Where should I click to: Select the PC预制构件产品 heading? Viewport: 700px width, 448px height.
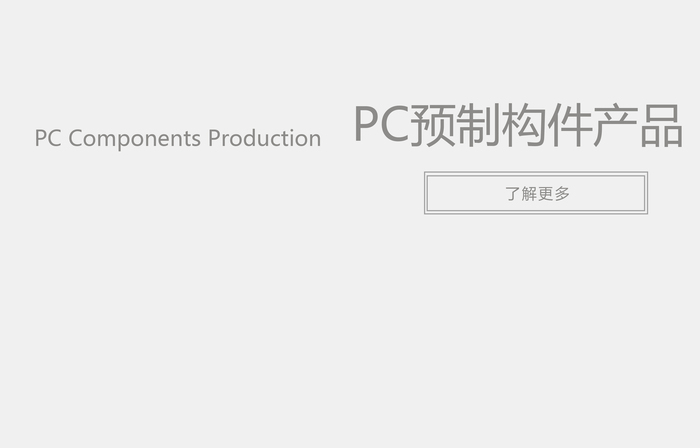click(518, 125)
